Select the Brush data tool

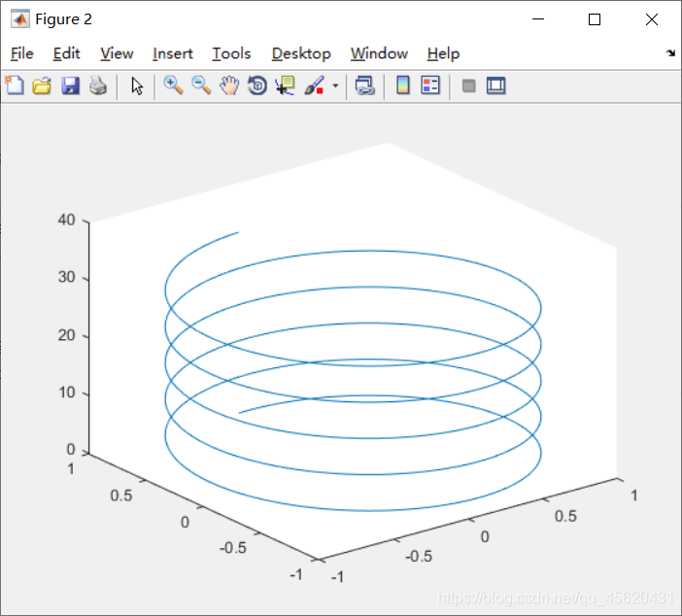click(315, 86)
